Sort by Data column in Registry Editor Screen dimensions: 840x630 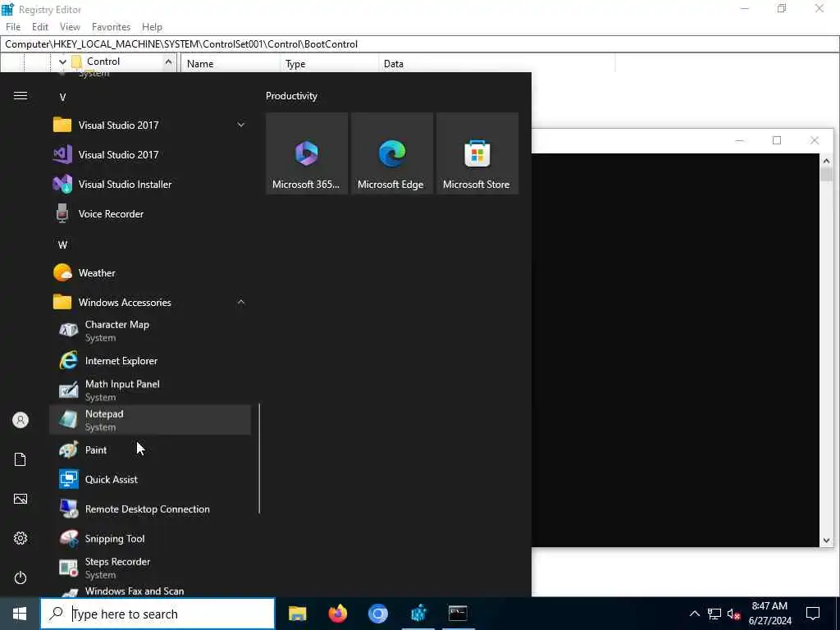point(496,63)
